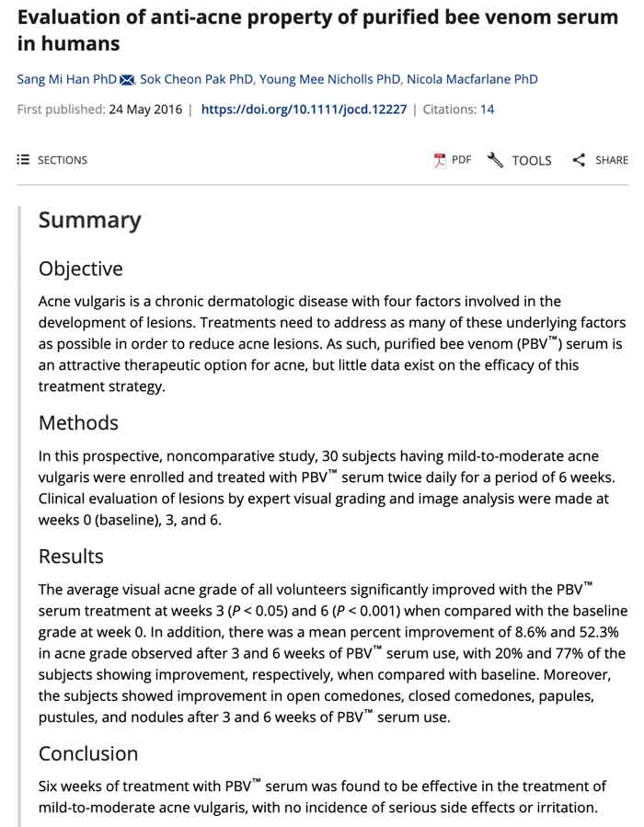Screen dimensions: 644x827
Task: Open author Young Mee Nicholls PhD
Action: (329, 79)
